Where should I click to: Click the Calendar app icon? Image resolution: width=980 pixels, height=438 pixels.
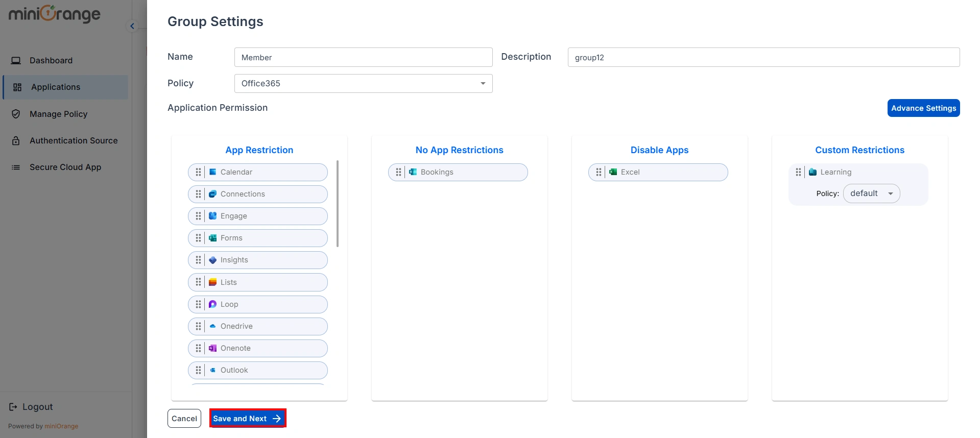pos(213,172)
